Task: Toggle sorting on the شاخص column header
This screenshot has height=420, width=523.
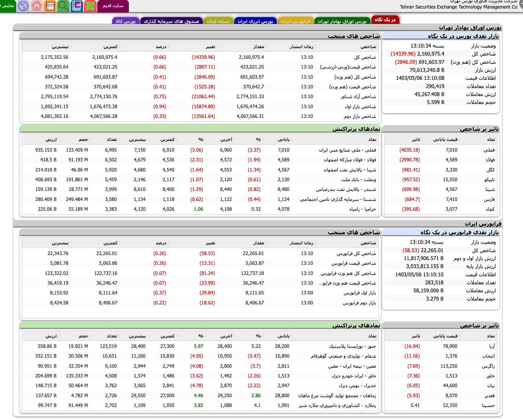Action: click(x=368, y=46)
